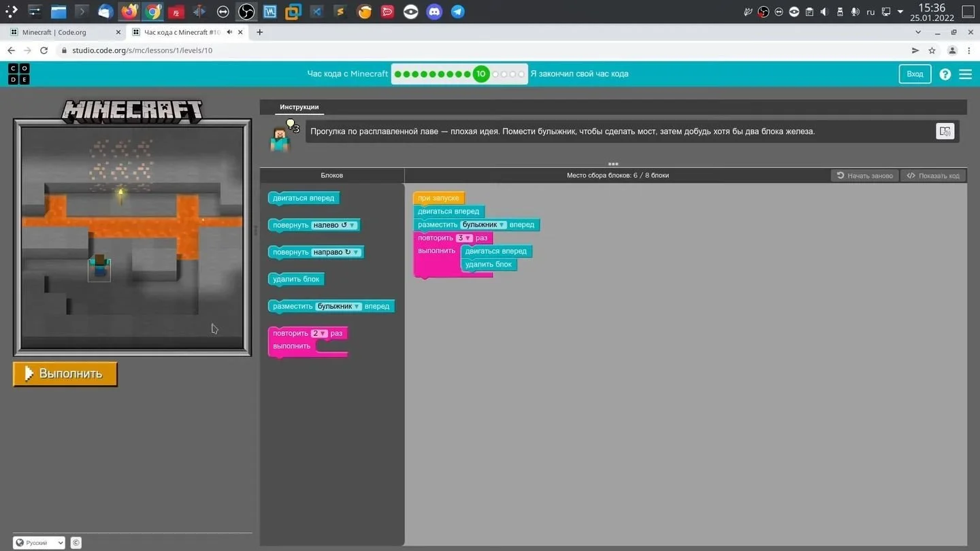The height and width of the screenshot is (551, 980).
Task: Click the site lock icon in address bar
Action: point(64,50)
